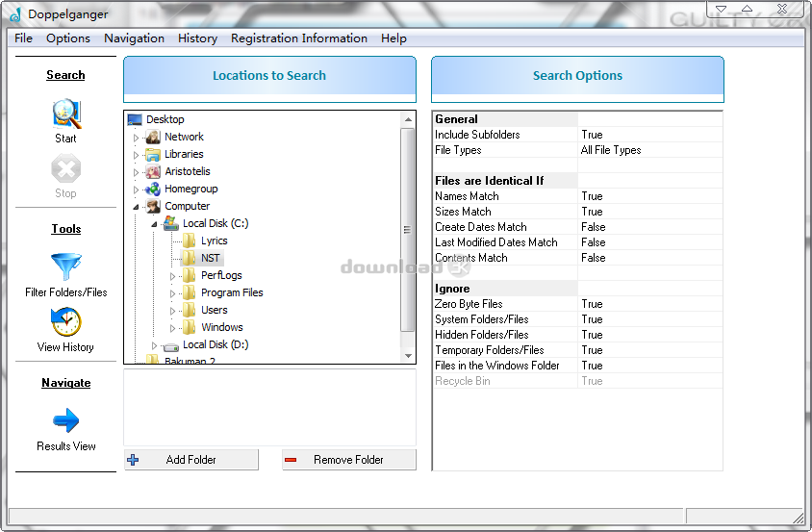
Task: Start the duplicate search with Start icon
Action: (66, 114)
